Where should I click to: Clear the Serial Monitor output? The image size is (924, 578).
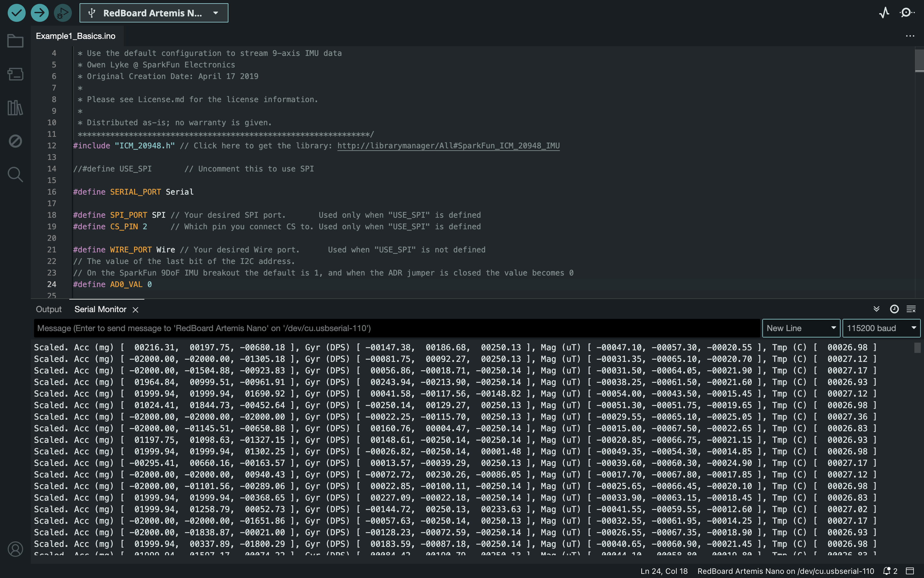point(911,309)
